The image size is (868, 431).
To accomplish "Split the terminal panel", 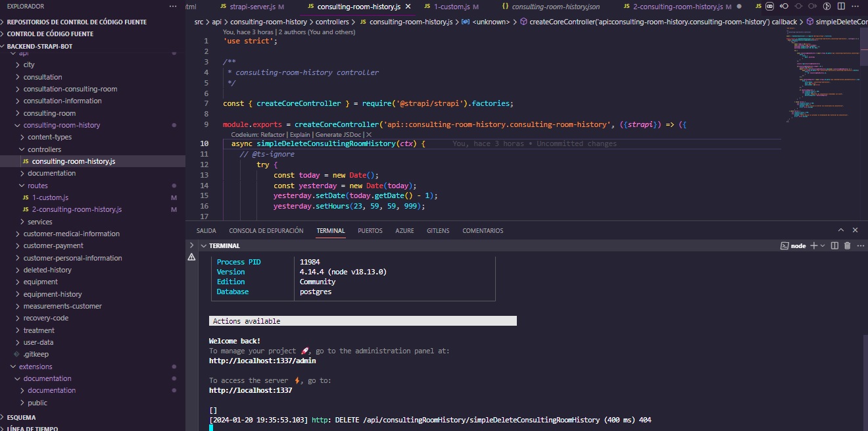I will coord(834,245).
